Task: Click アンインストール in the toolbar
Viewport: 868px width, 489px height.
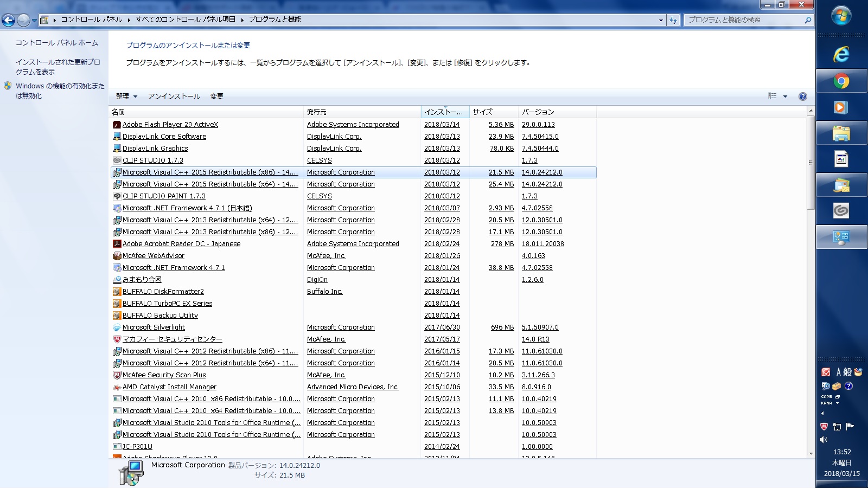Action: (174, 96)
